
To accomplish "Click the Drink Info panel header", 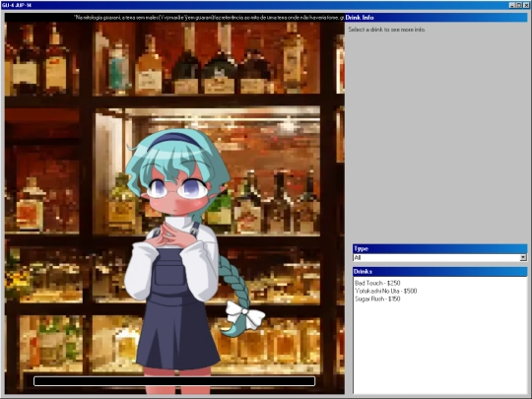I will [436, 18].
